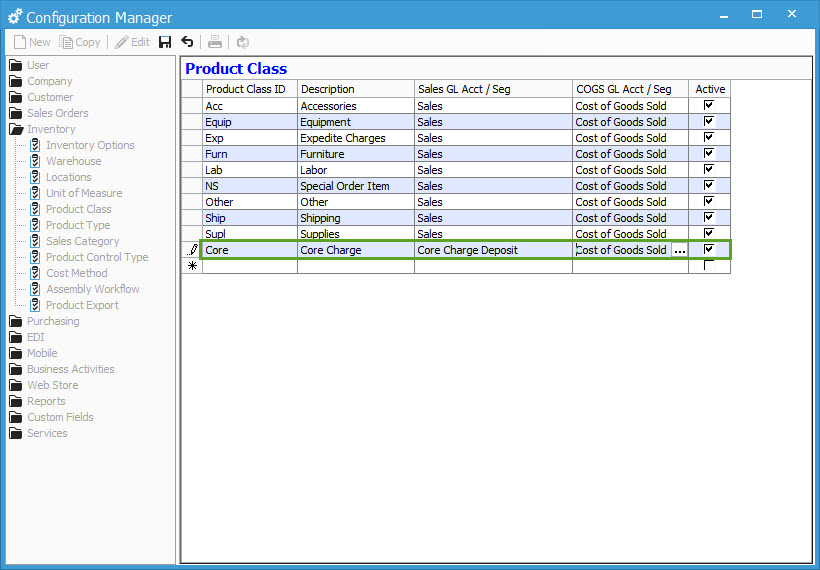Uncheck Active for Supplies row
This screenshot has width=820, height=570.
point(709,233)
